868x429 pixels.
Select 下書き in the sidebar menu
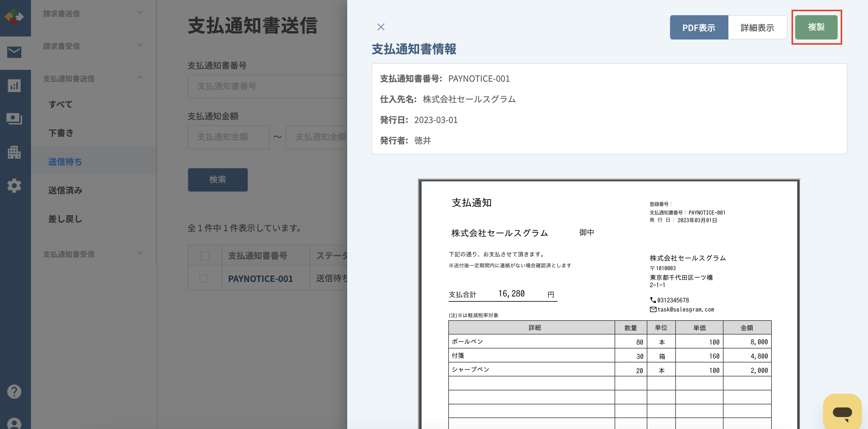tap(61, 133)
